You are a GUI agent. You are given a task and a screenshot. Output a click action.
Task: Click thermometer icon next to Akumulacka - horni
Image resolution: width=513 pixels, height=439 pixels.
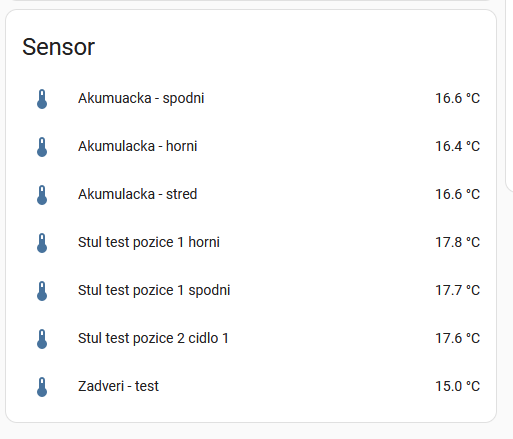tap(42, 147)
